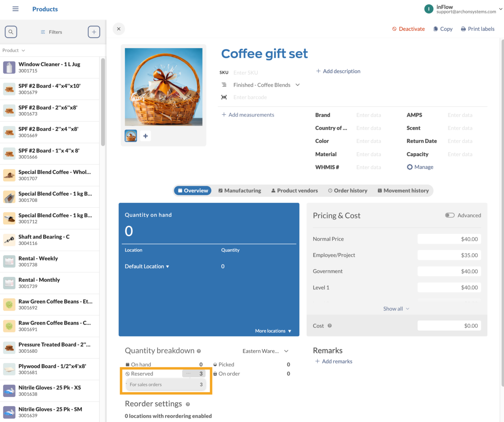The width and height of the screenshot is (504, 422).
Task: Open the Quantity breakdown help tooltip
Action: [x=198, y=351]
